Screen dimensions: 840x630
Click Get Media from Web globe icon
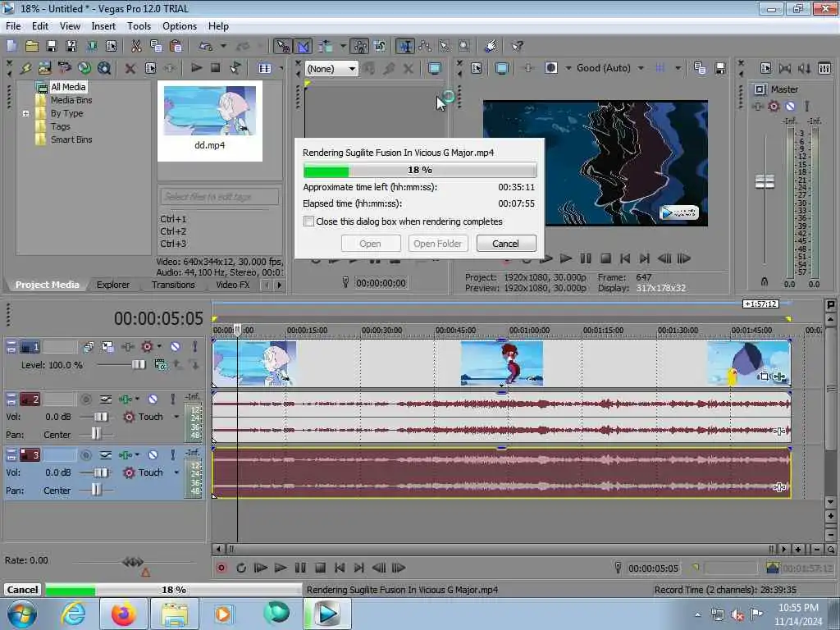coord(84,68)
